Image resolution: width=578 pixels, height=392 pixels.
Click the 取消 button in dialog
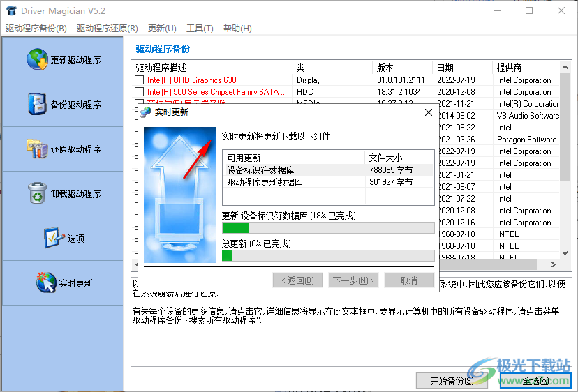[409, 280]
